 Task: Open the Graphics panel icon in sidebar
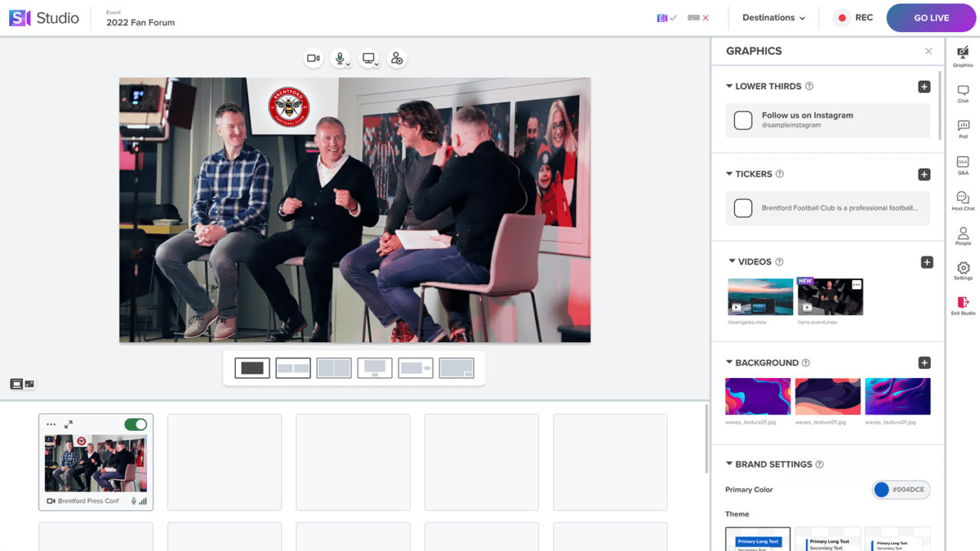point(963,56)
